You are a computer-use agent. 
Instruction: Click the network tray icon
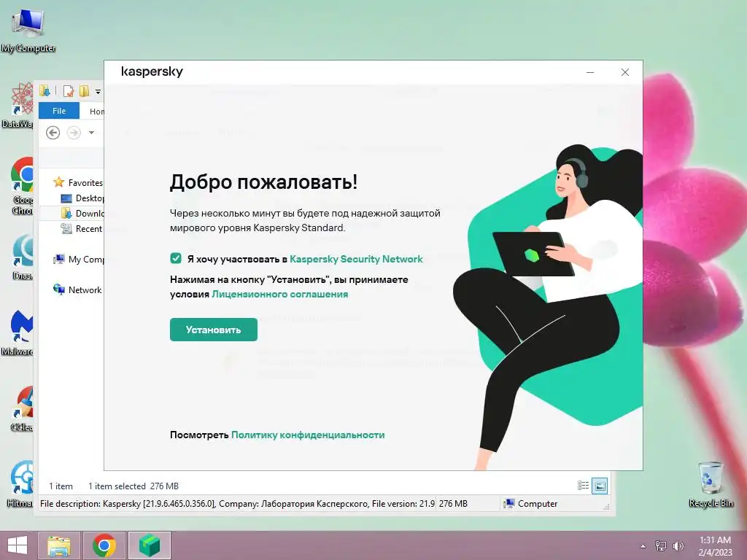click(661, 545)
